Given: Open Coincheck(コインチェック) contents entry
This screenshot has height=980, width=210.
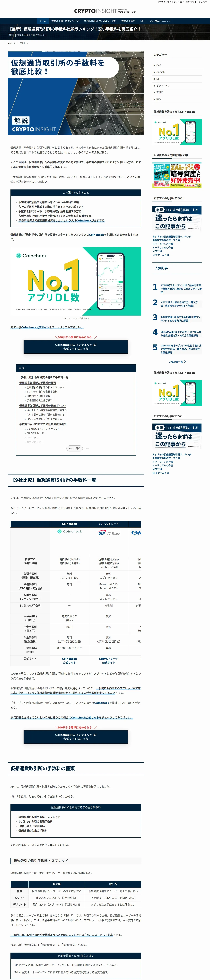Looking at the screenshot, I should point(43,429).
